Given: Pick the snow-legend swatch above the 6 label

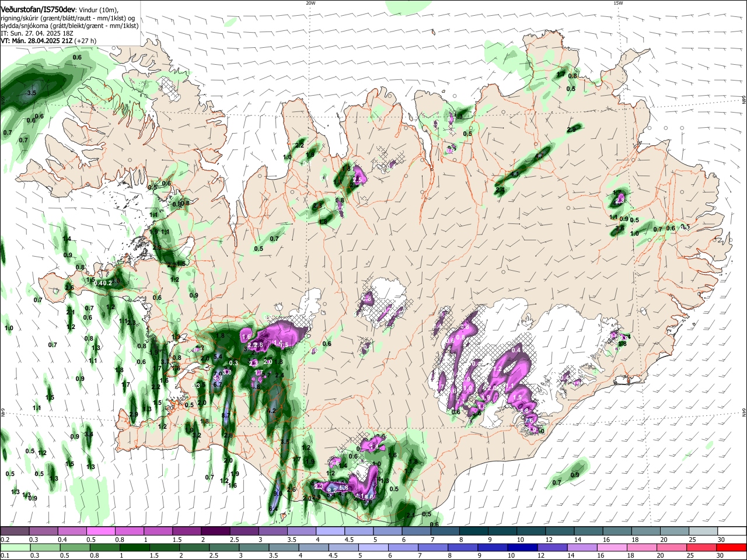Looking at the screenshot, I should point(416,531).
